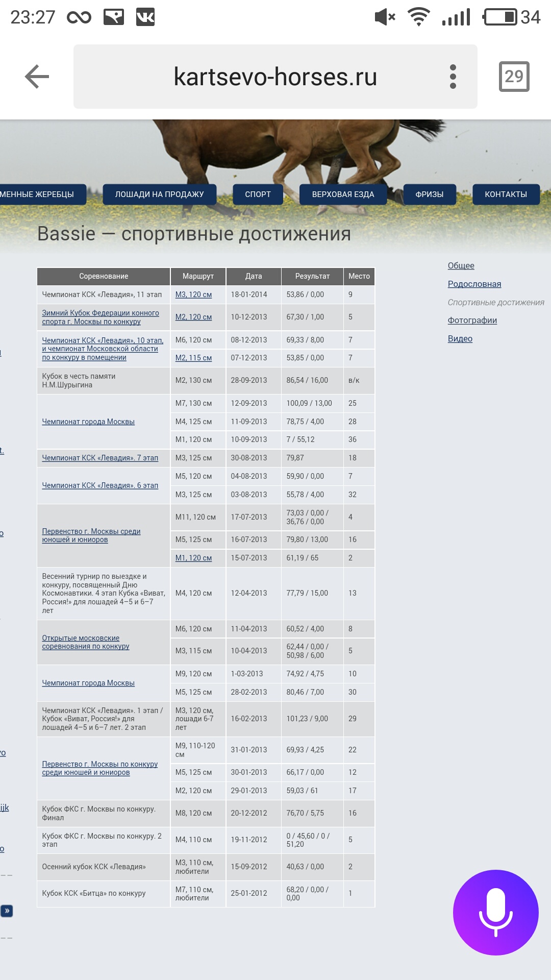Open the three-dot browser menu
Viewport: 551px width, 980px height.
click(453, 77)
